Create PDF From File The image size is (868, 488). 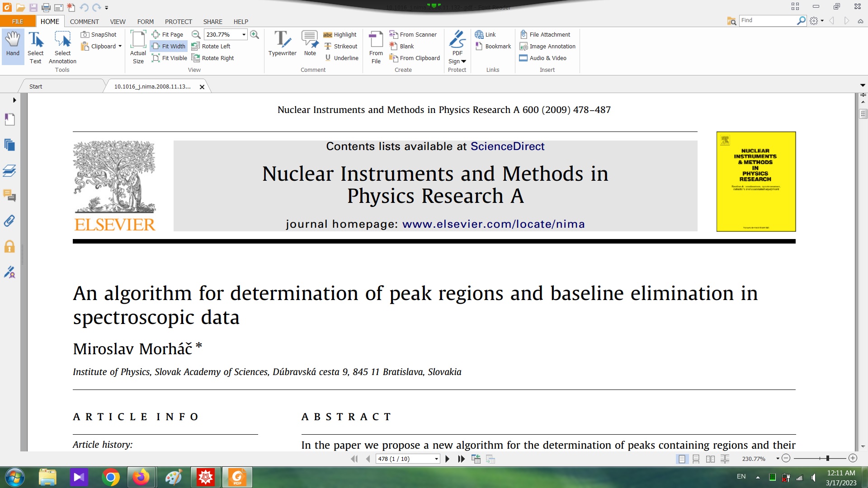tap(376, 47)
